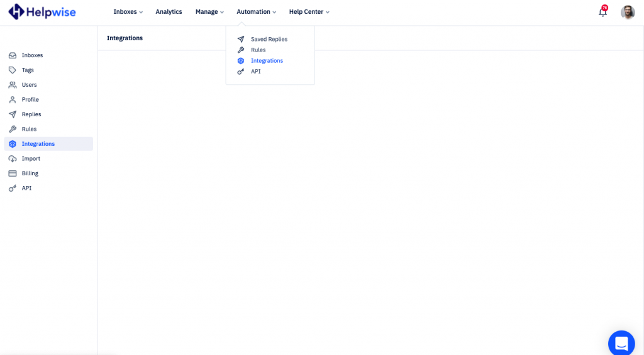Click the Inboxes tray icon in sidebar

coord(13,55)
